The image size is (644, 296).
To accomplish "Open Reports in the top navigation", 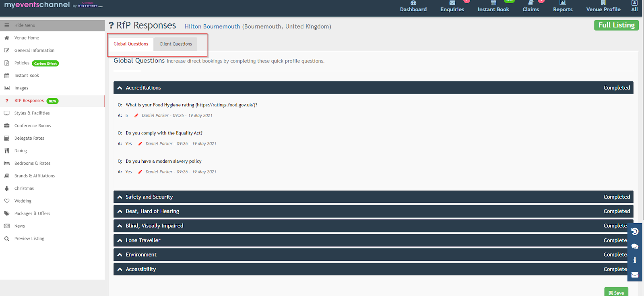I will click(563, 7).
